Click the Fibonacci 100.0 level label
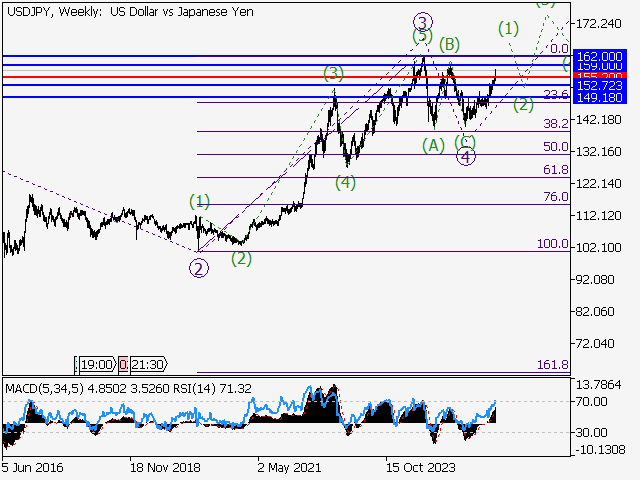640x480 pixels. pyautogui.click(x=552, y=244)
